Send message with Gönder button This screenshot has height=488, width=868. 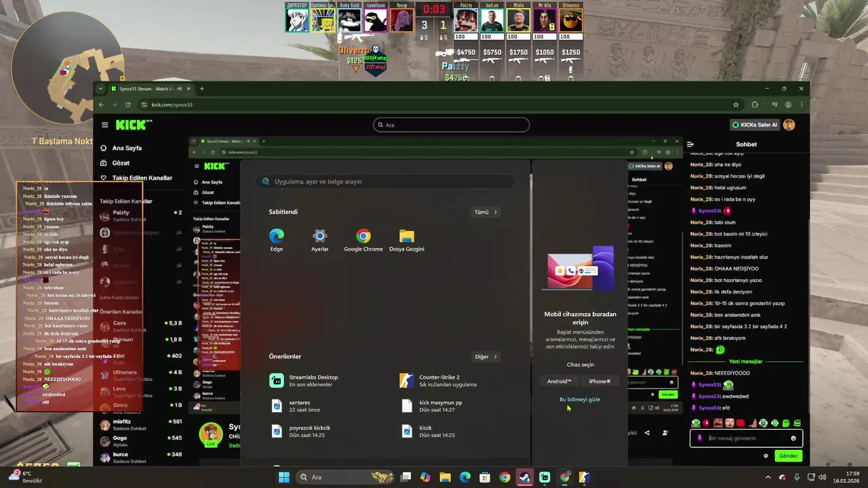tap(788, 455)
